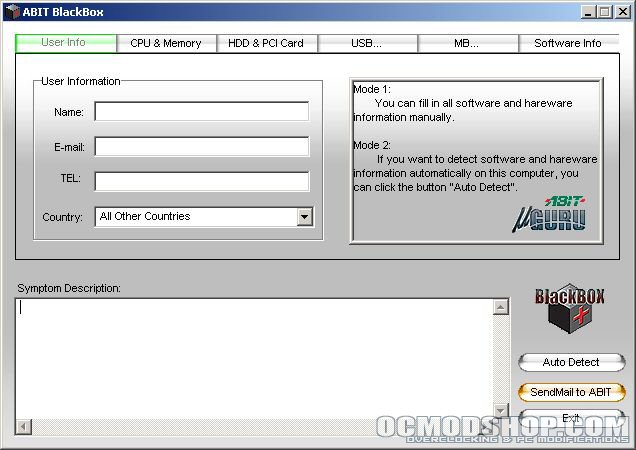This screenshot has width=636, height=450.
Task: Click the Symptom Description text area
Action: (254, 359)
